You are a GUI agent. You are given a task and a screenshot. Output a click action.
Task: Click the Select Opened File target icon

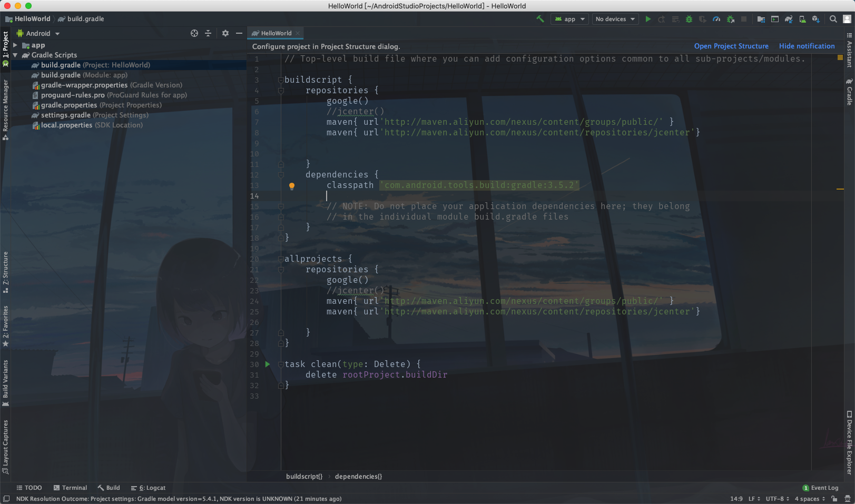[194, 33]
